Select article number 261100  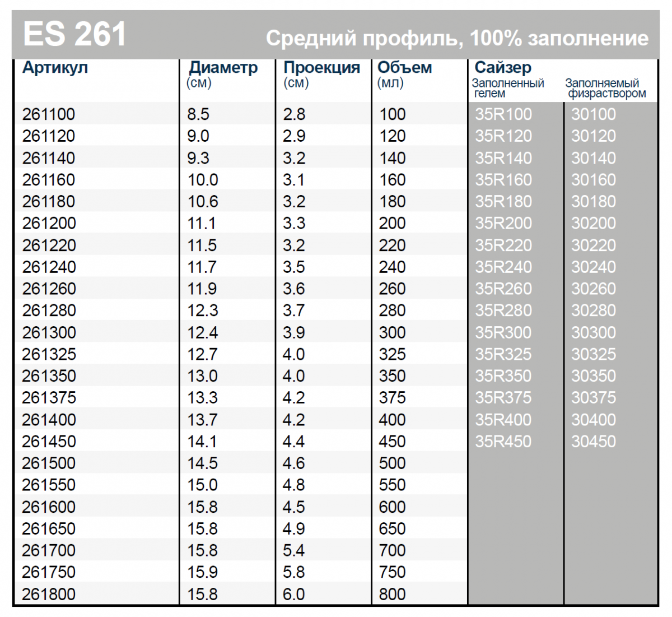[48, 114]
